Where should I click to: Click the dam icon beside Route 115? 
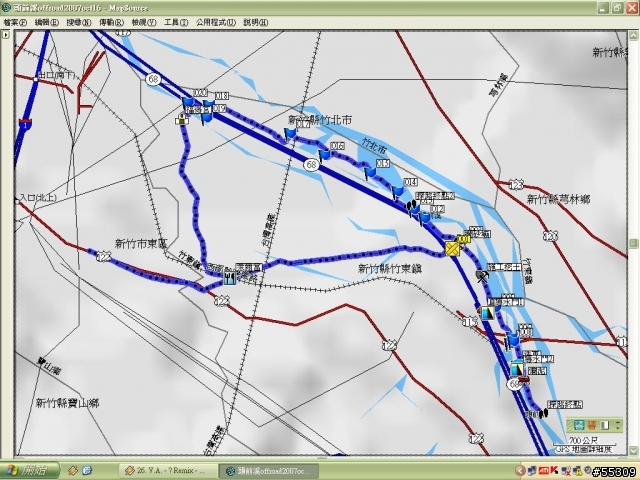(487, 313)
